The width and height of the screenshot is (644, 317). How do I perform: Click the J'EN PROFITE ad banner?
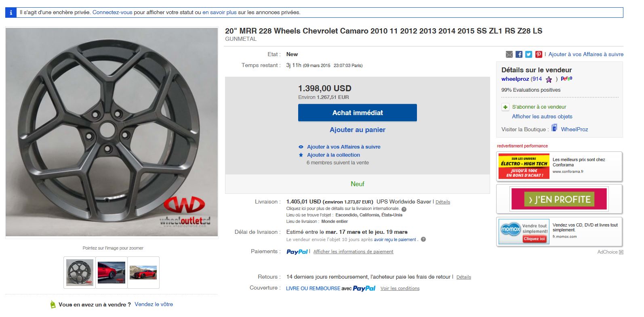(559, 199)
